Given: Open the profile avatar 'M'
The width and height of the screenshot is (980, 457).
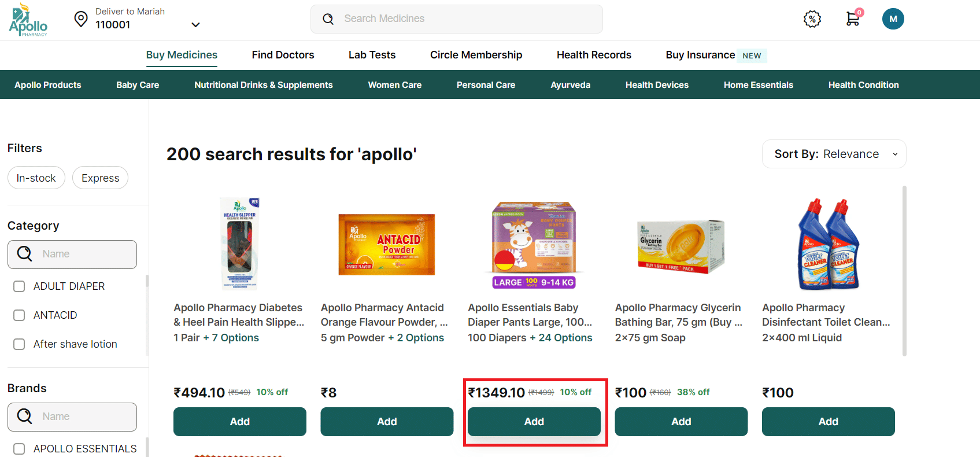Looking at the screenshot, I should coord(893,19).
